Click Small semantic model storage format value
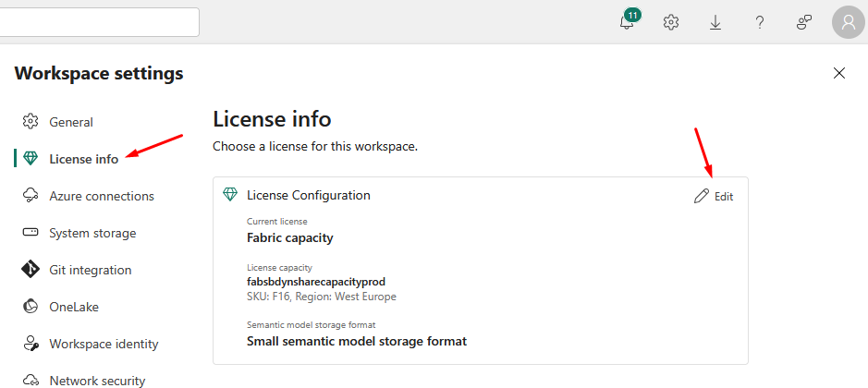The width and height of the screenshot is (868, 388). click(x=357, y=341)
